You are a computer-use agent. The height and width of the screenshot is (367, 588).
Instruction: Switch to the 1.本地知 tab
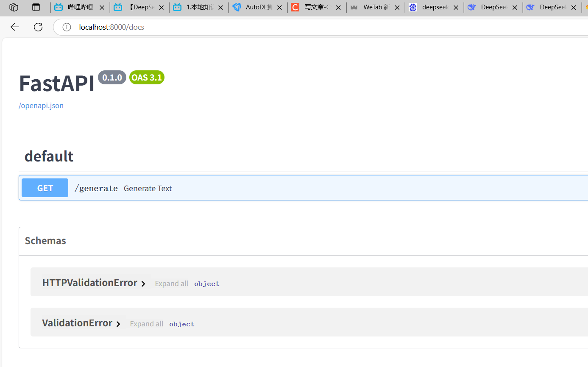[198, 7]
